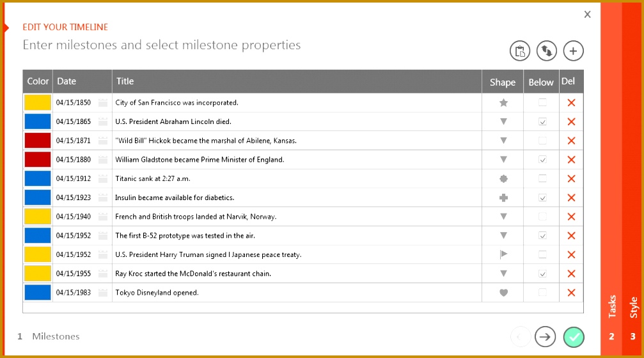Open calendar picker for 04/15/1850 date
Viewport: 644px width, 358px height.
(x=103, y=103)
